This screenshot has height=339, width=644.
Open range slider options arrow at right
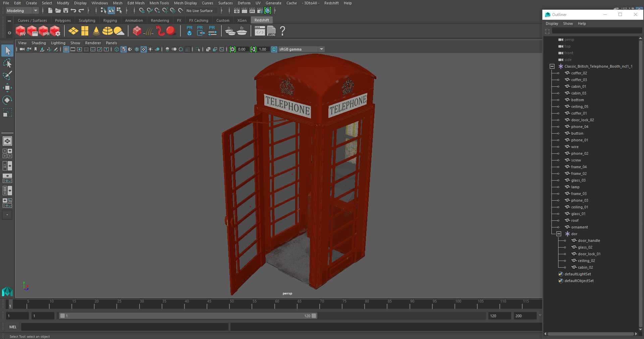click(540, 316)
